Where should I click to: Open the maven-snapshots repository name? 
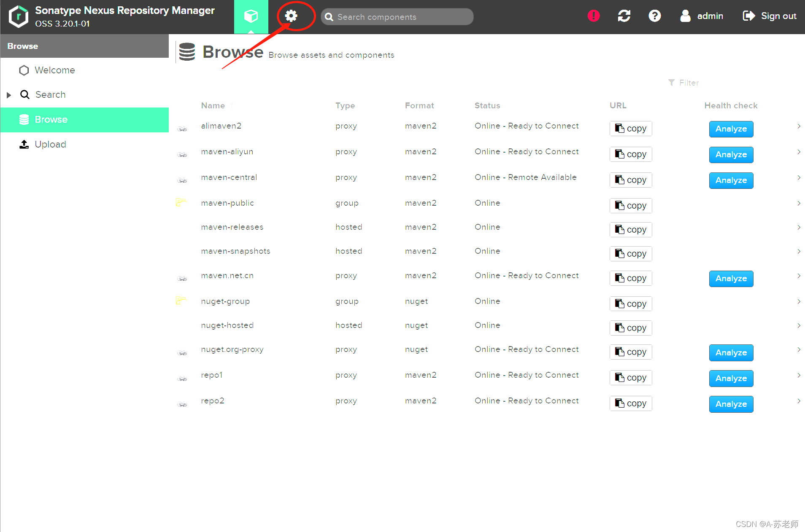[235, 251]
